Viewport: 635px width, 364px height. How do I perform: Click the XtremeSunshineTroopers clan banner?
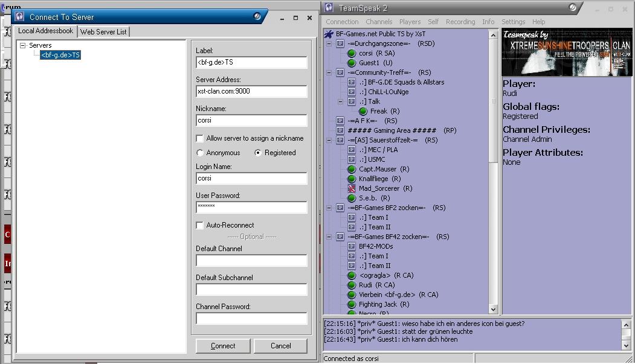pos(567,52)
